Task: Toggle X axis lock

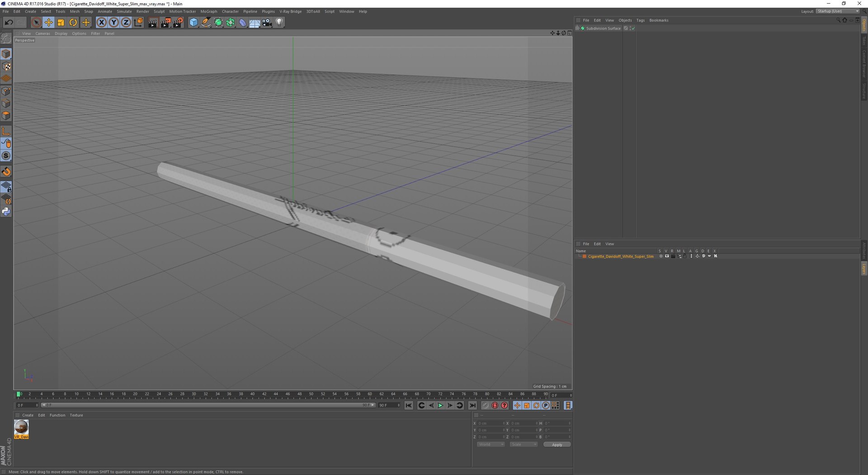Action: (x=101, y=22)
